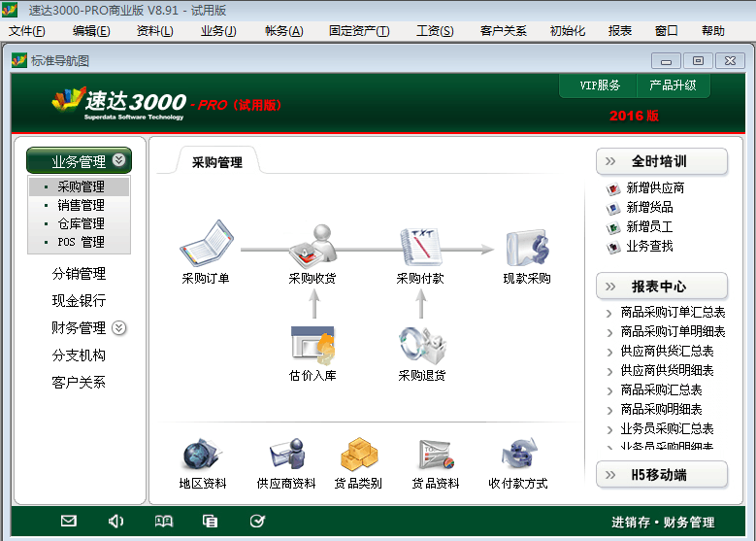Open the 窗口 menu
Viewport: 756px width, 541px height.
tap(667, 31)
